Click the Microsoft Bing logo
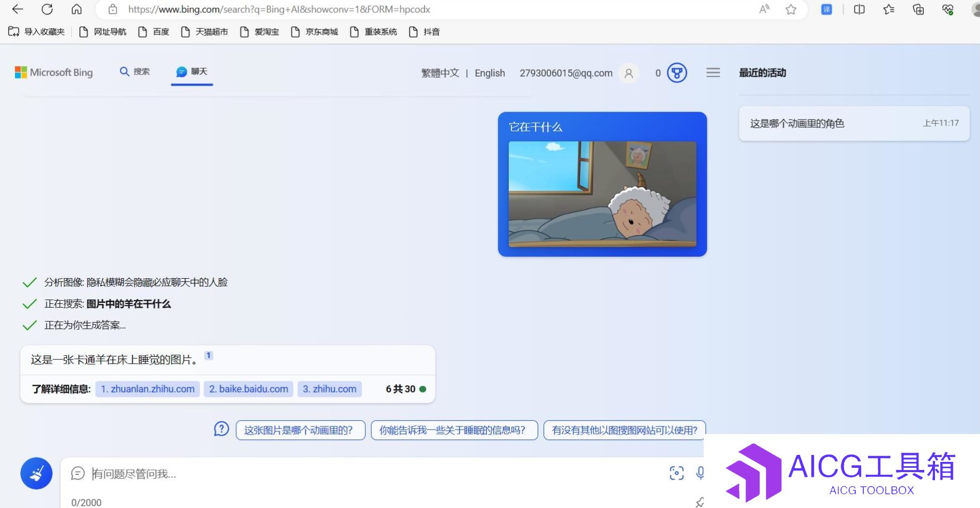Viewport: 980px width, 508px height. tap(54, 72)
